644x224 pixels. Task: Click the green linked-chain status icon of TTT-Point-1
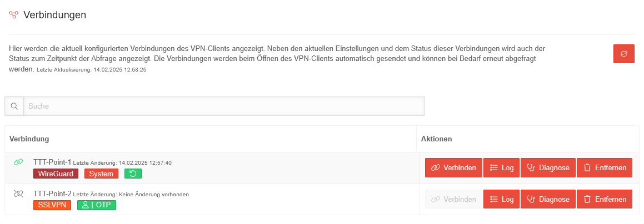(x=18, y=162)
